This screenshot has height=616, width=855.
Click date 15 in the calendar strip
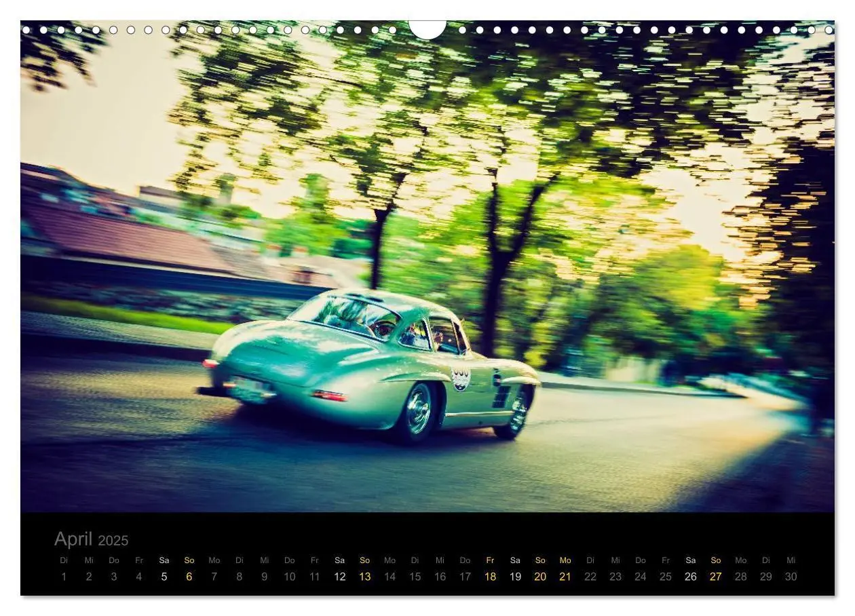coord(415,577)
